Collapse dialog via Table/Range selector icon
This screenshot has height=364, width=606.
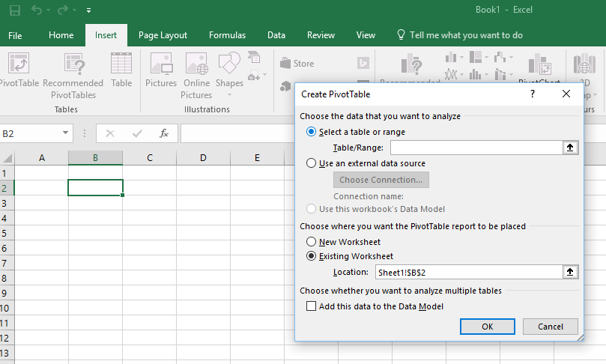[x=570, y=148]
